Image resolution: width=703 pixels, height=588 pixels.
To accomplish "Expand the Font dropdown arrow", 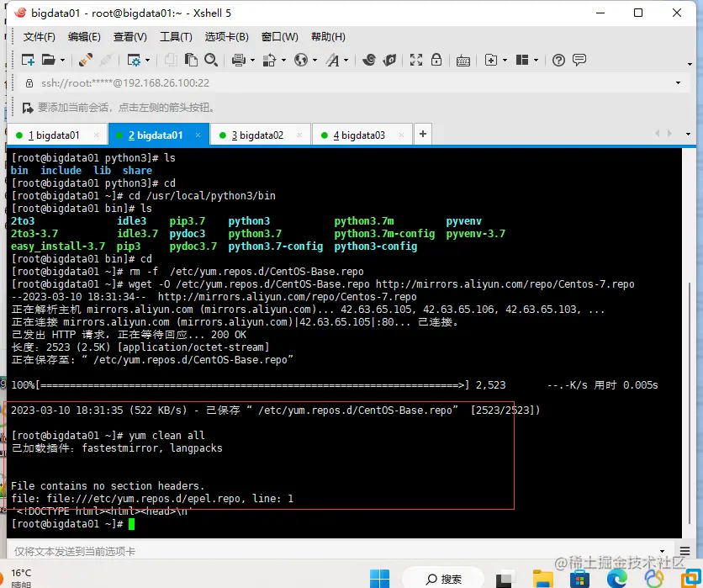I will coord(346,60).
